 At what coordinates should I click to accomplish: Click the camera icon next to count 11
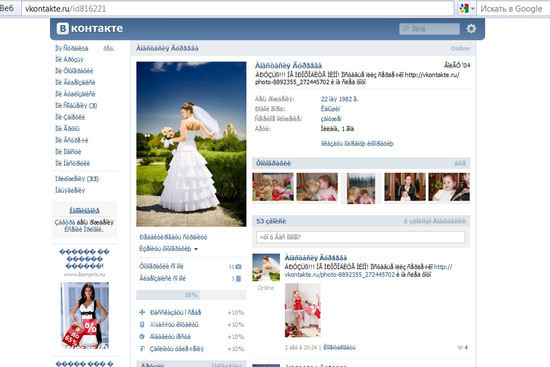coord(239,267)
